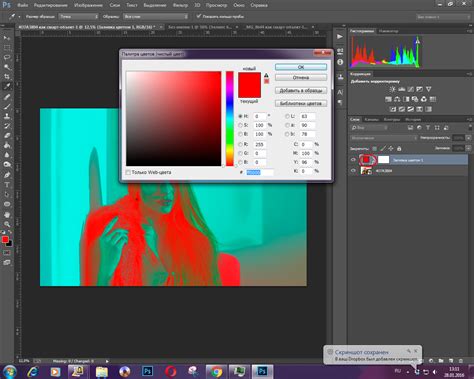Click the Brightness/Contrast adjustment icon
The image size is (474, 379).
coord(393,89)
